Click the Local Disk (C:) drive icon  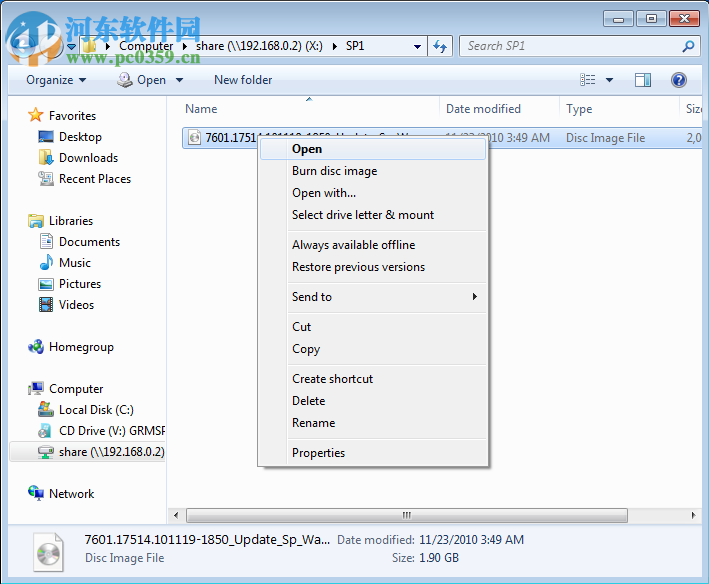46,410
